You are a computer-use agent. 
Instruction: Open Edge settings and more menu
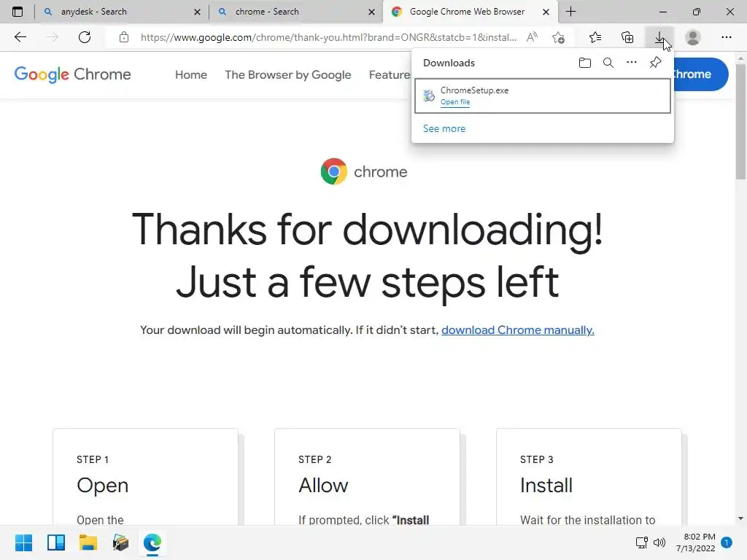point(726,37)
